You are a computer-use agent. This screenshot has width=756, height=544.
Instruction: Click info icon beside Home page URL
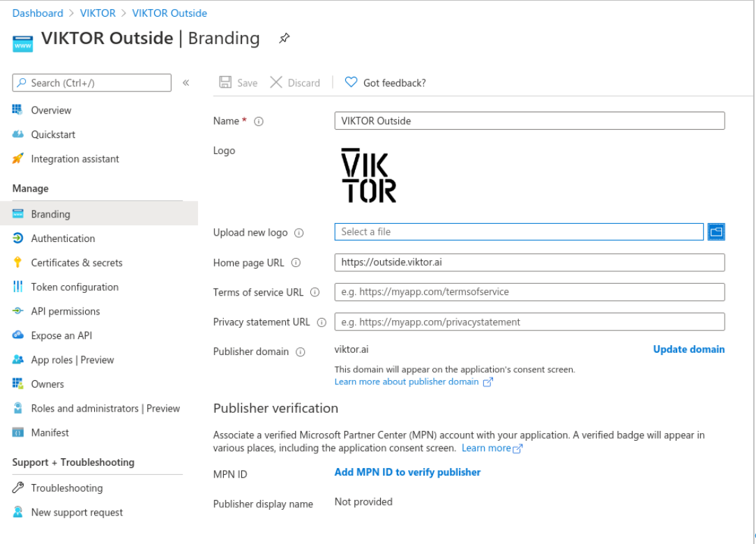click(296, 263)
